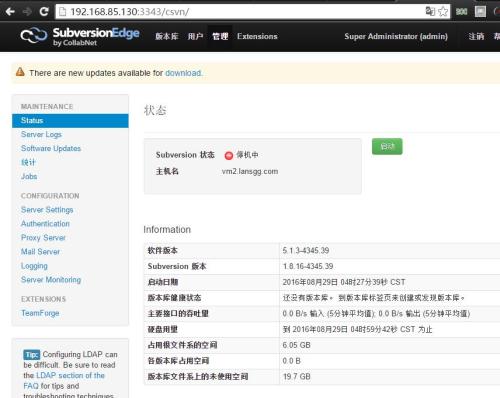Bookmark page with star icon
500x398 pixels.
(x=443, y=12)
